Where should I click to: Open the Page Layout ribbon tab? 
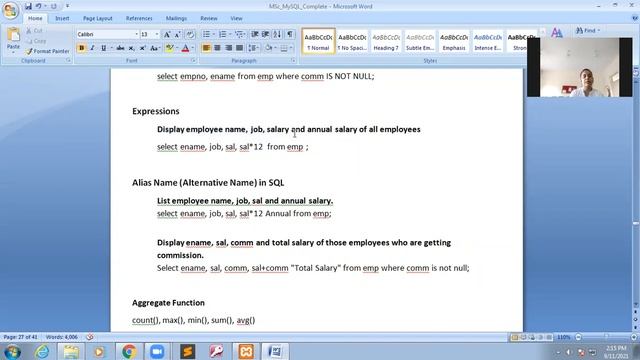[98, 18]
